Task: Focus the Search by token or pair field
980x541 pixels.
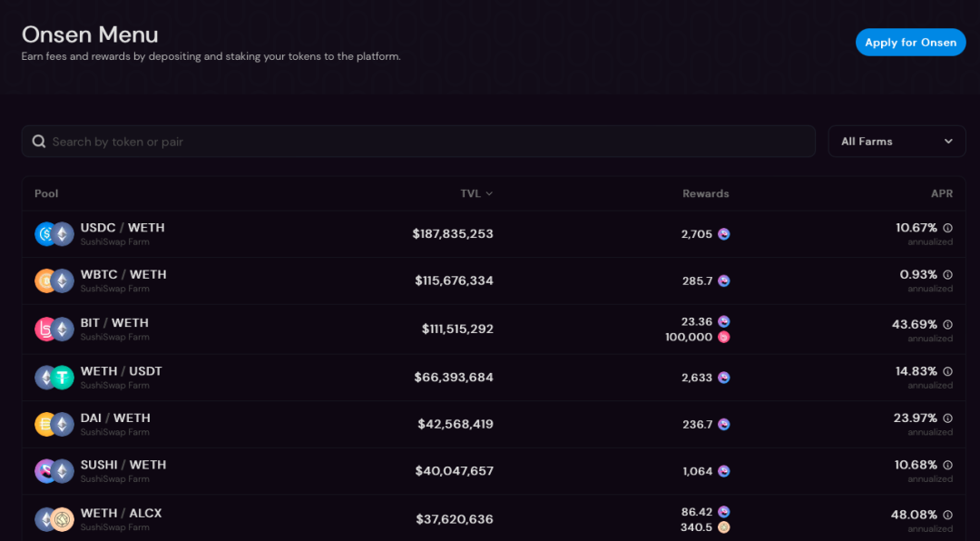Action: click(x=418, y=142)
